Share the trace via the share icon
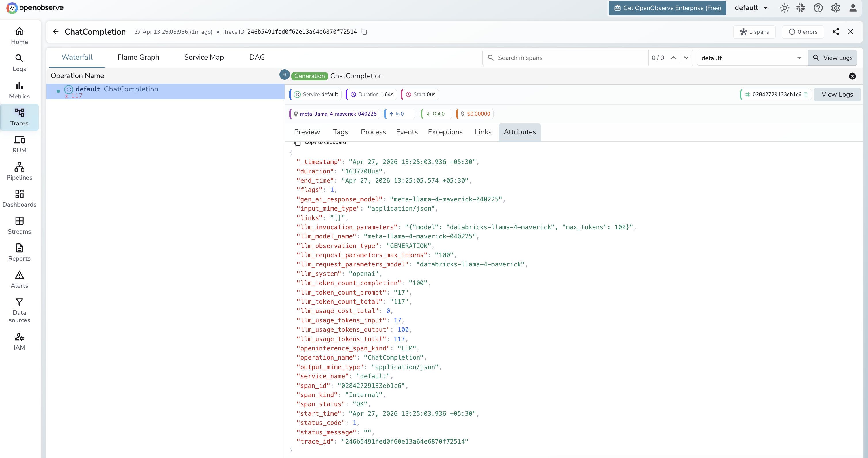The width and height of the screenshot is (868, 458). tap(836, 32)
